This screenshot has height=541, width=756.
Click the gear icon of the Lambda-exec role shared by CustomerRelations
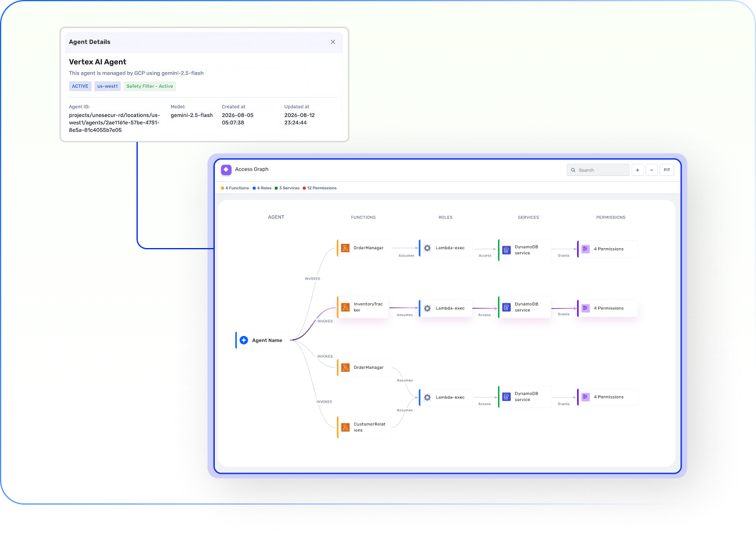pyautogui.click(x=427, y=397)
